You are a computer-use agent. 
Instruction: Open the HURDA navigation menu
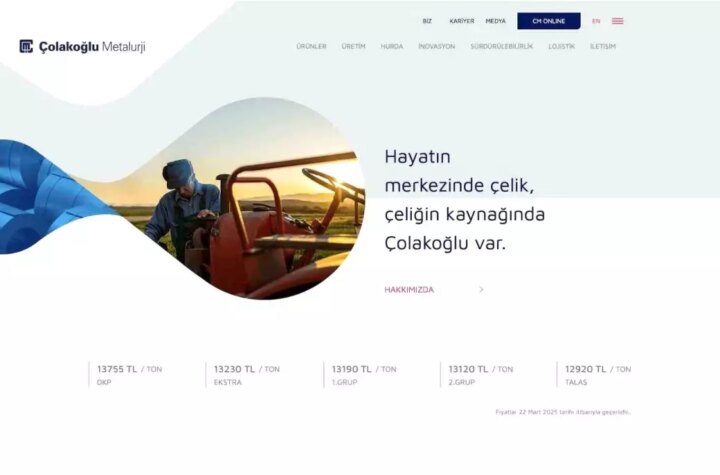392,46
